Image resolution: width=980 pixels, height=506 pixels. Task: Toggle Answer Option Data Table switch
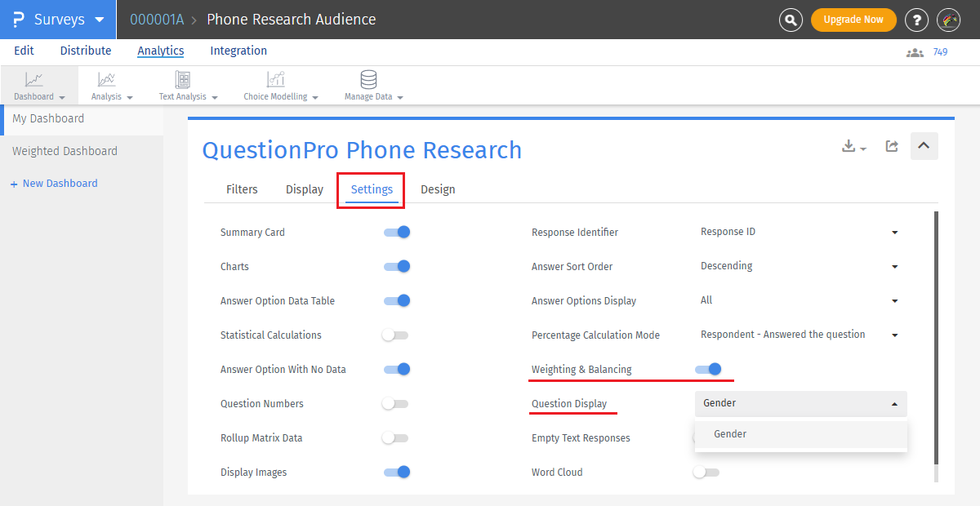click(x=396, y=301)
